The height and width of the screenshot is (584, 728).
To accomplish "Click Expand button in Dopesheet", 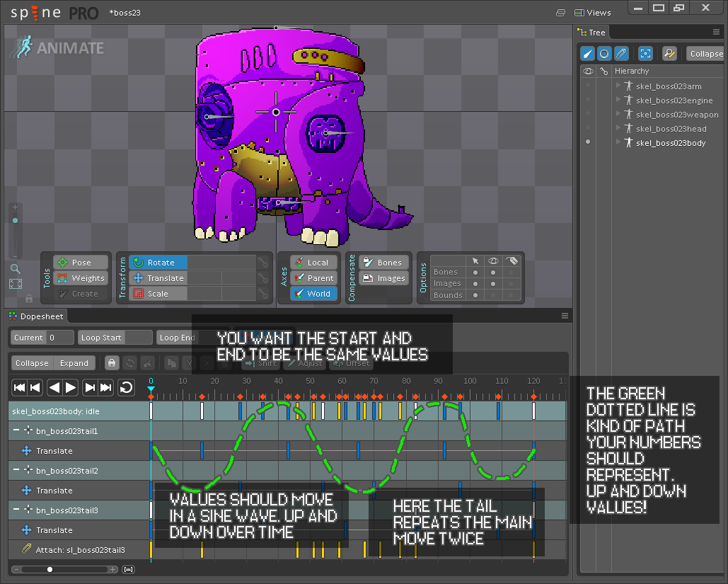I will (74, 363).
